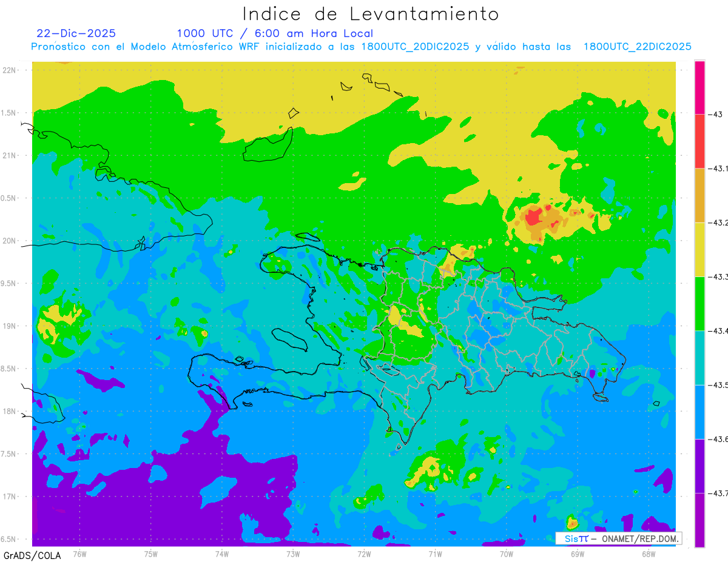Viewport: 728px width, 562px height.
Task: Click the latitude label "22N"
Action: tap(10, 70)
